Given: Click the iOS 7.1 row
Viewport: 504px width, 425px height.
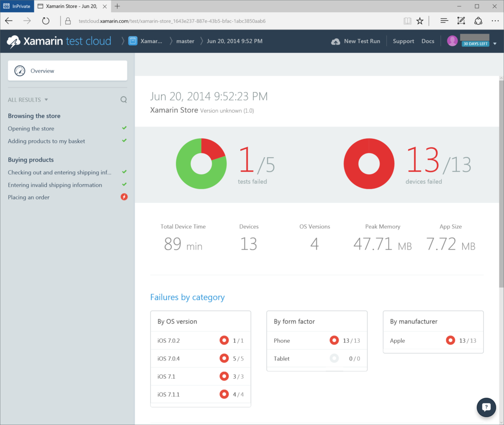Looking at the screenshot, I should coord(201,376).
